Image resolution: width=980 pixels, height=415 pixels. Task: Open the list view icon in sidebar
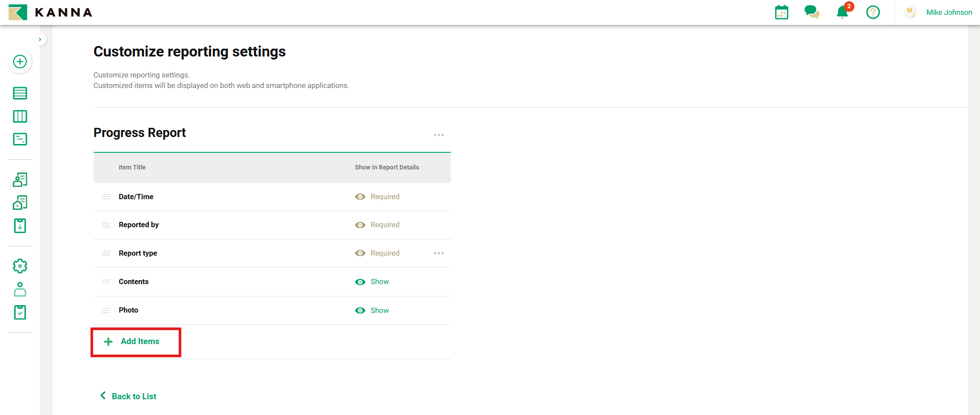[x=20, y=93]
